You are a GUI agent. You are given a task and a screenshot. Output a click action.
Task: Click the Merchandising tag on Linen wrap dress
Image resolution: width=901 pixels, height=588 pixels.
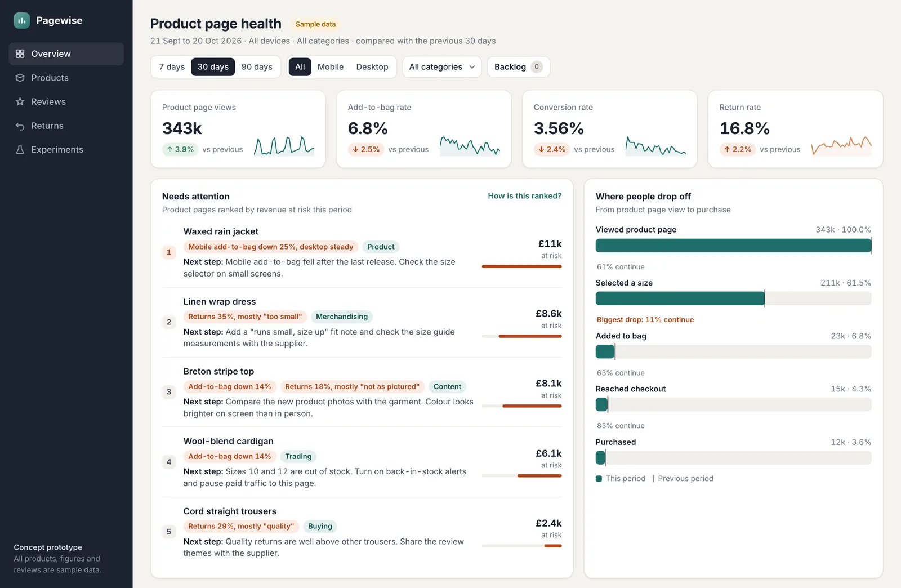click(342, 317)
